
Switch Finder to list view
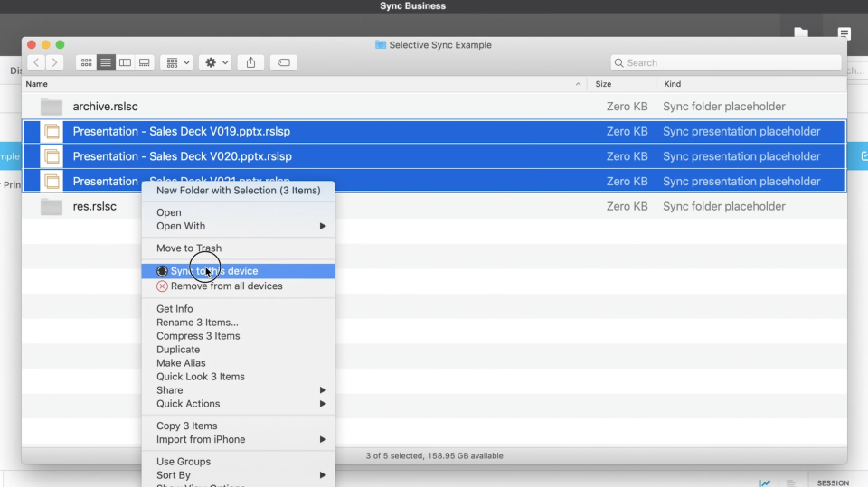tap(106, 62)
